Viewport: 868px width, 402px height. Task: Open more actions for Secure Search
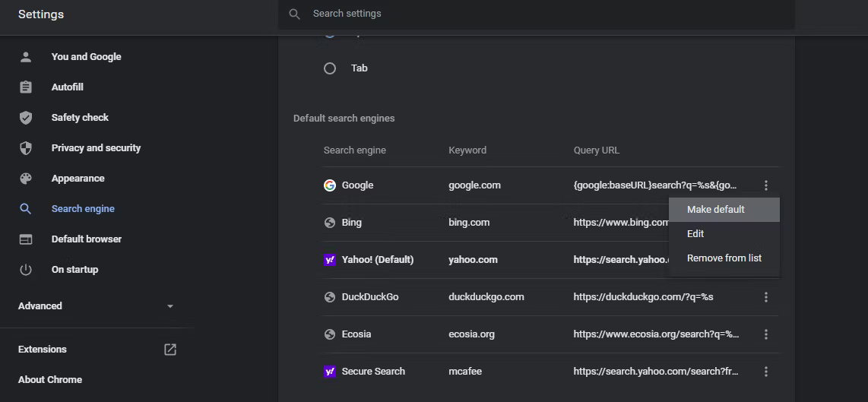pos(766,372)
